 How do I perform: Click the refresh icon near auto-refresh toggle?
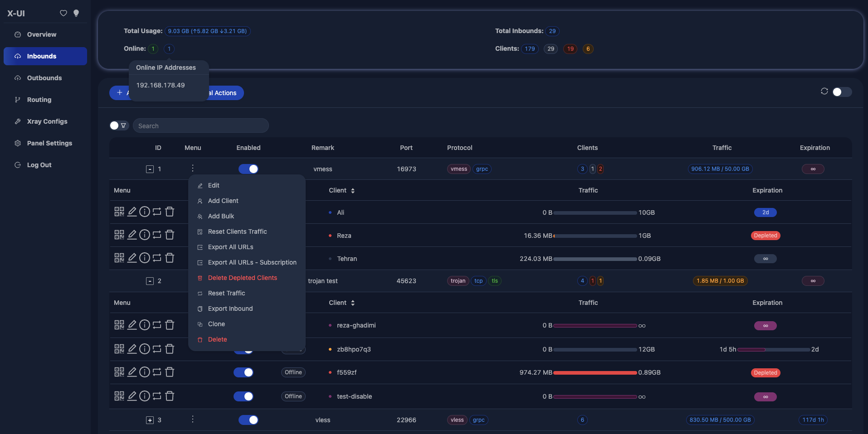coord(824,92)
